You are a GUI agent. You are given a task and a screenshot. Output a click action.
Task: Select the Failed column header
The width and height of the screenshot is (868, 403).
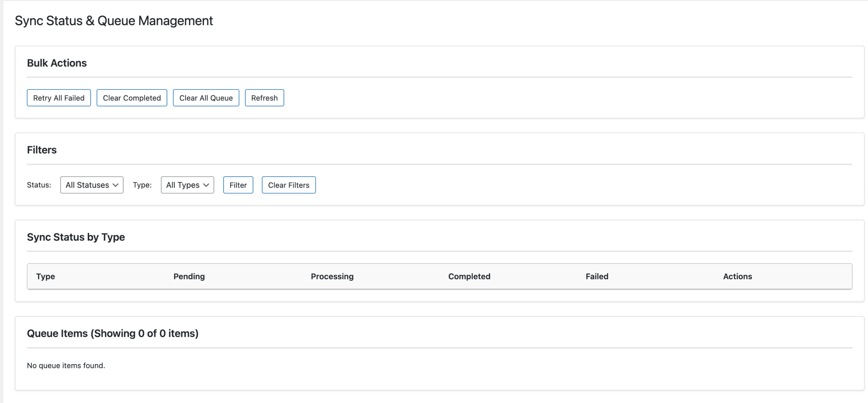click(597, 276)
